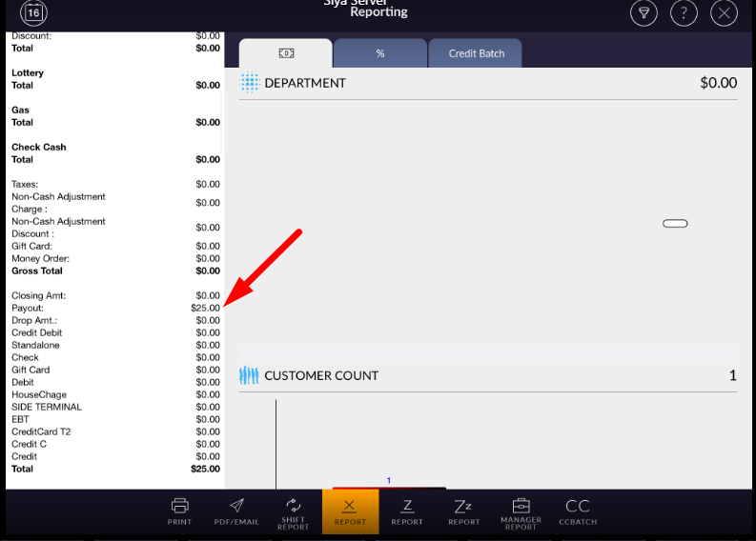Close the reporting screen
This screenshot has width=756, height=541.
click(725, 13)
